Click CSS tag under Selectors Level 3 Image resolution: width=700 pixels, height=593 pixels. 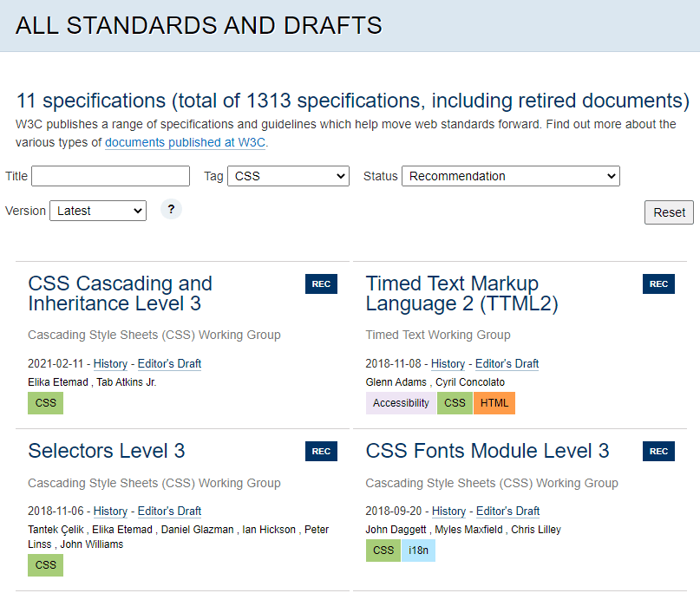pos(45,565)
